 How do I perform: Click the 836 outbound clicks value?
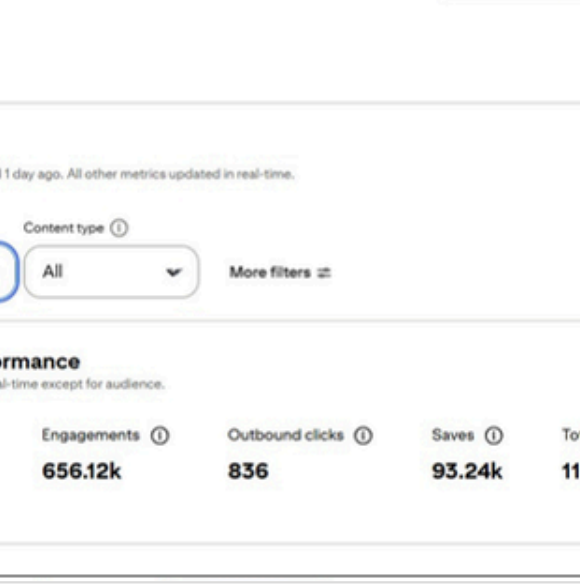(x=248, y=471)
